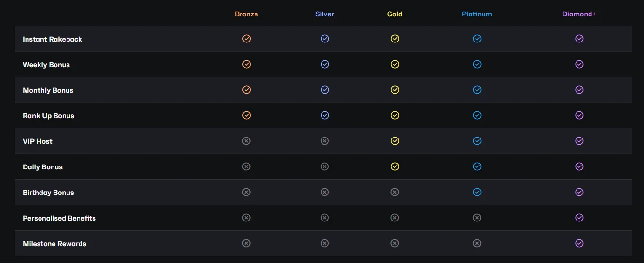The width and height of the screenshot is (644, 263).
Task: Click Platinum checkmark for Birthday Bonus
Action: coord(477,192)
